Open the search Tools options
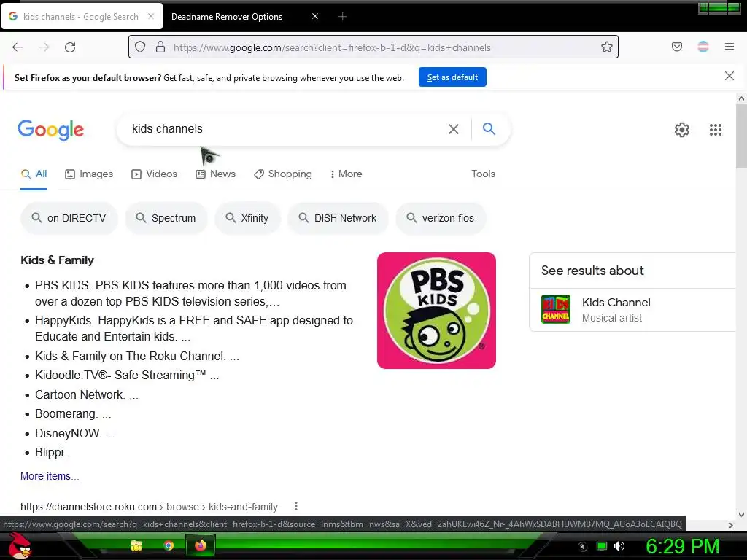This screenshot has width=747, height=560. pyautogui.click(x=483, y=174)
